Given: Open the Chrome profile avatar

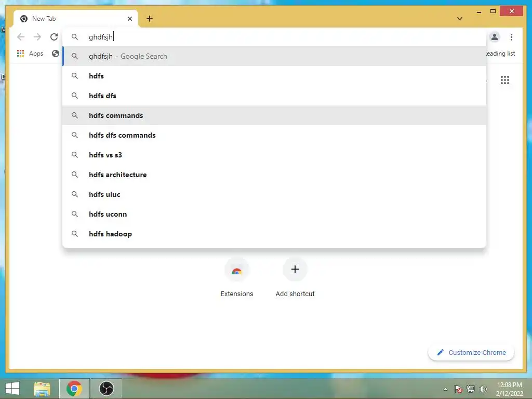Looking at the screenshot, I should pyautogui.click(x=495, y=37).
